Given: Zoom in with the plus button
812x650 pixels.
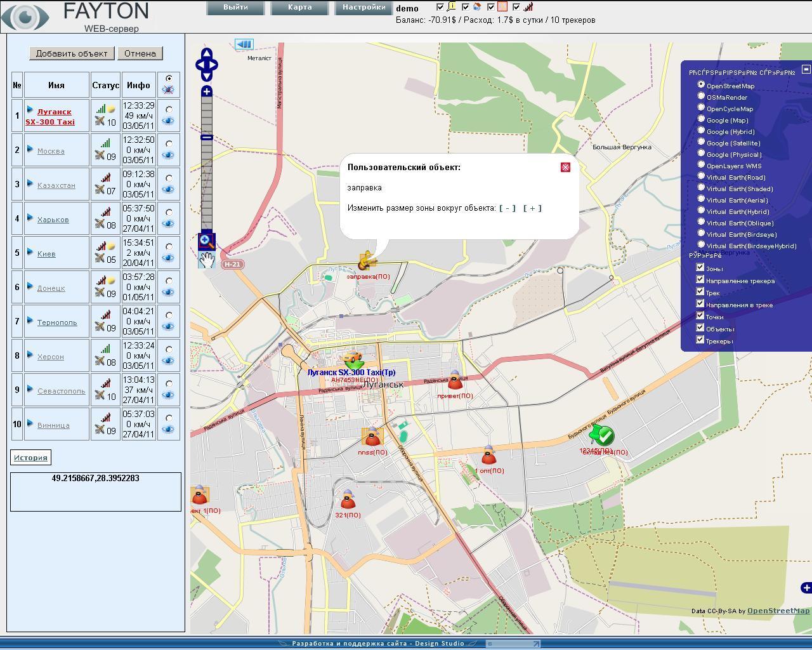Looking at the screenshot, I should (x=207, y=92).
